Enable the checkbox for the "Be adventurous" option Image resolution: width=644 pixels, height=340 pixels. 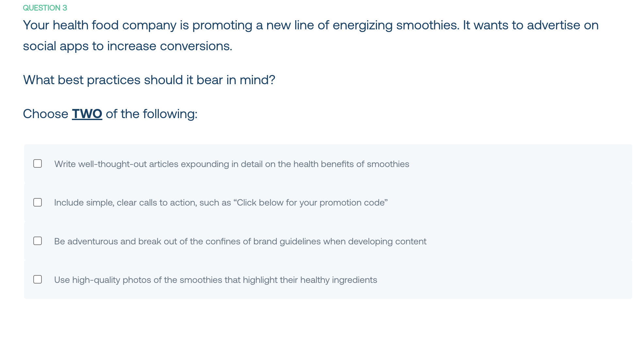point(38,241)
